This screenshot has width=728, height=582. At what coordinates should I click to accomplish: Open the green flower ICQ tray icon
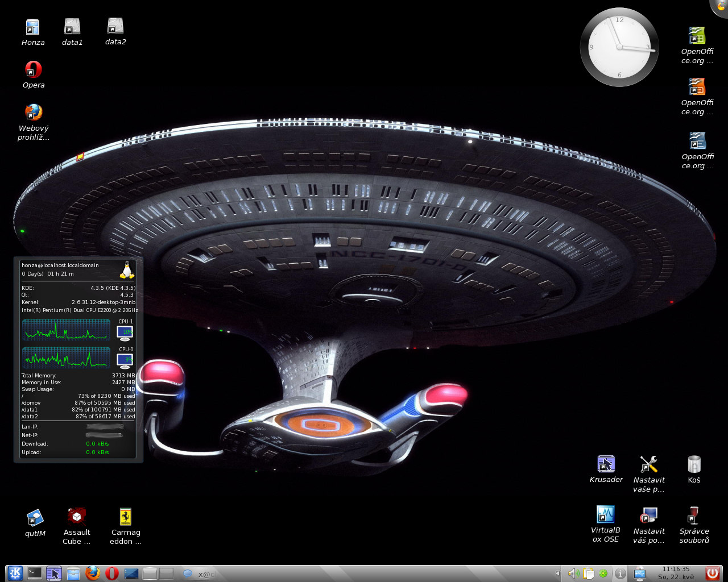tap(603, 573)
